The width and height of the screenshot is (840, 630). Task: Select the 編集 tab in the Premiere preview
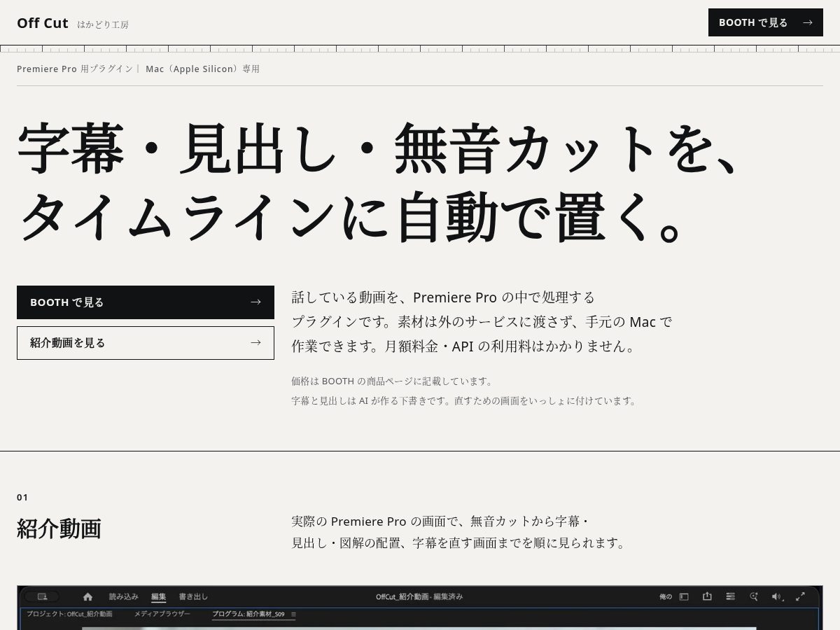tap(159, 597)
